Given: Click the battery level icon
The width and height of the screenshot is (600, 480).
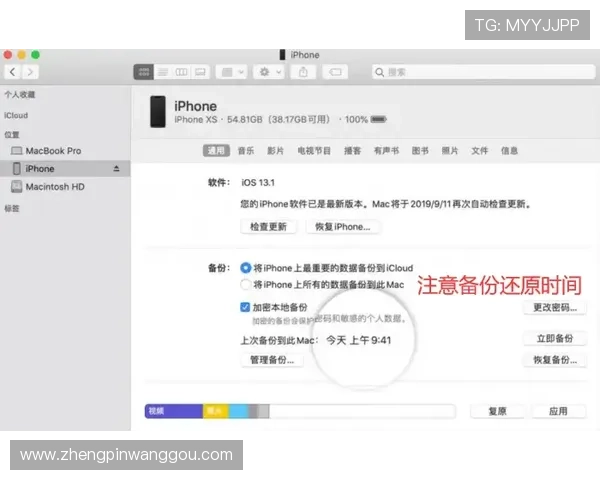Looking at the screenshot, I should coord(378,119).
